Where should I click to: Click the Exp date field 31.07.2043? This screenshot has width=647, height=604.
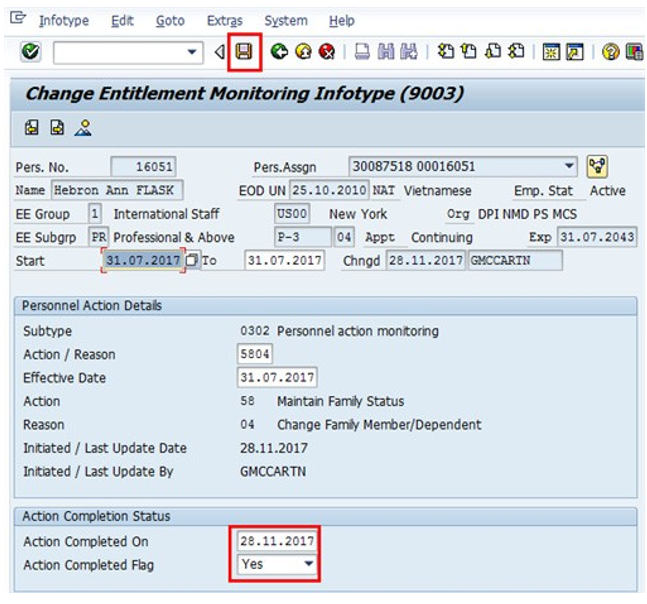pos(597,237)
